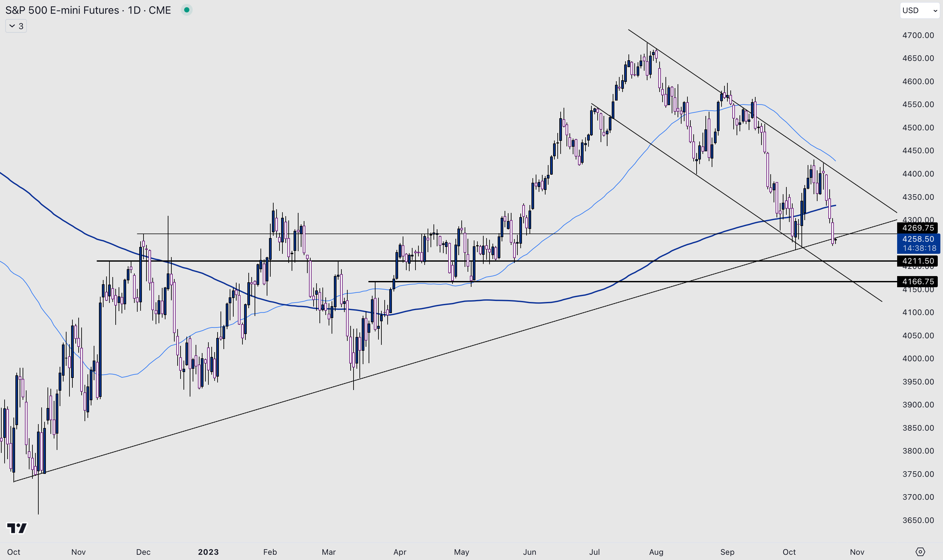Click the 3800.00 price axis label

[918, 451]
